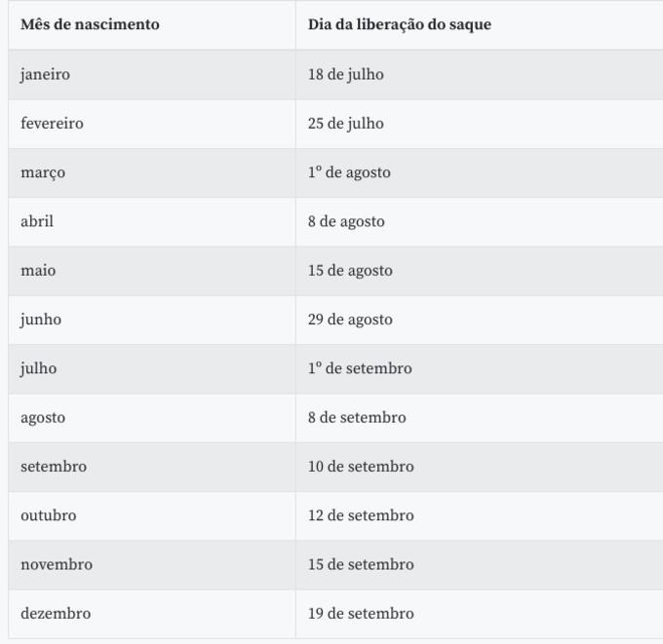
Task: Click the "29 de agosto" date cell
Action: click(x=350, y=320)
